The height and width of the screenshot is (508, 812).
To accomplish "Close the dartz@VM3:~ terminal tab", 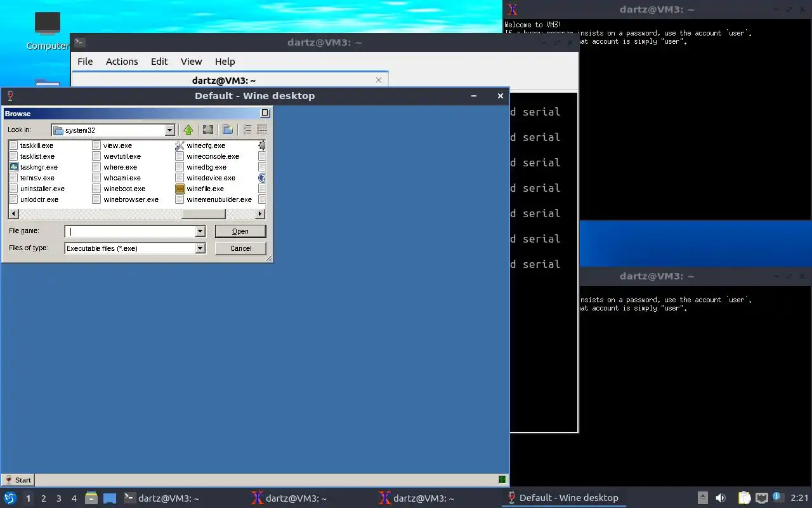I will pos(379,80).
